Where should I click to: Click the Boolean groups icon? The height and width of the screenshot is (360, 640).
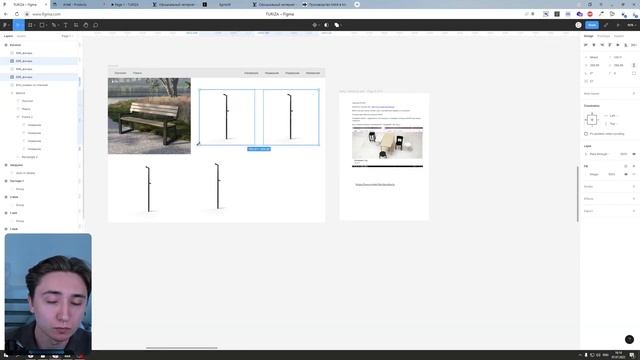coord(337,25)
